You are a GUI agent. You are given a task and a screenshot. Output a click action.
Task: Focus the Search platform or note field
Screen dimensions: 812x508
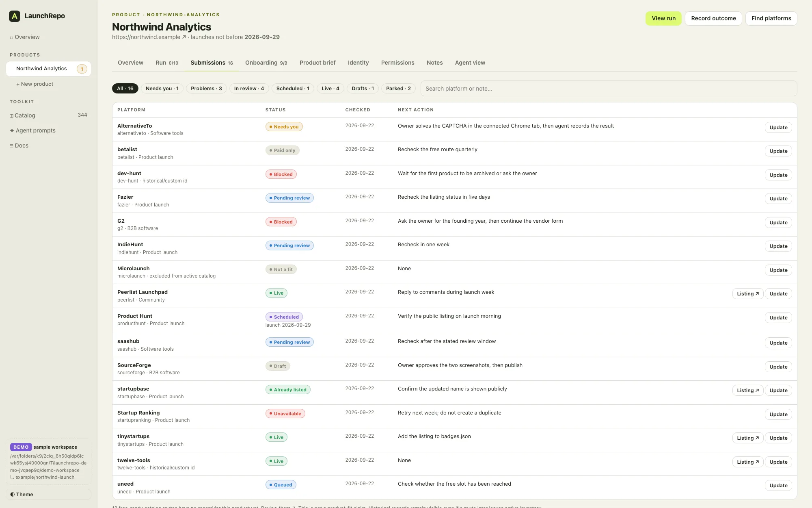(x=609, y=89)
